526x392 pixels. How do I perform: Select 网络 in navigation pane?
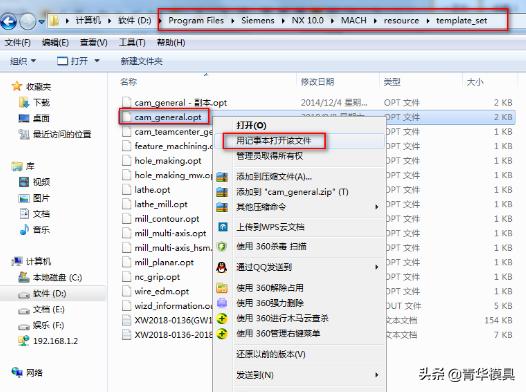27,373
